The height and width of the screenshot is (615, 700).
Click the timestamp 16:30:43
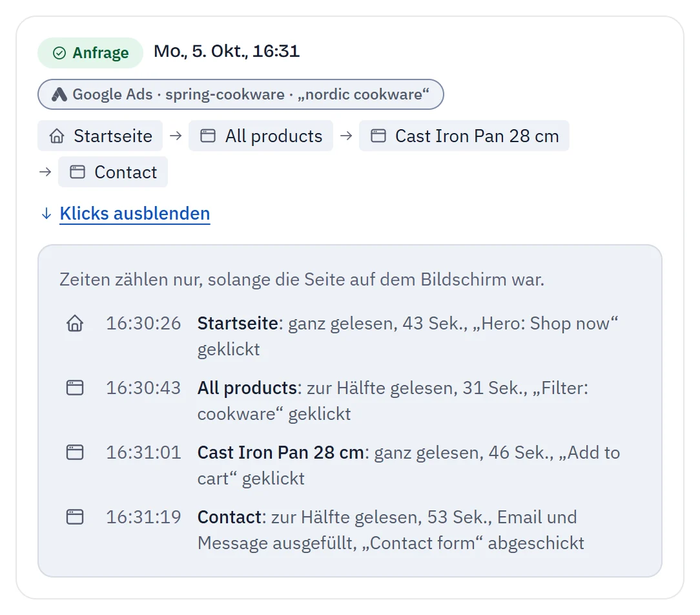coord(143,388)
